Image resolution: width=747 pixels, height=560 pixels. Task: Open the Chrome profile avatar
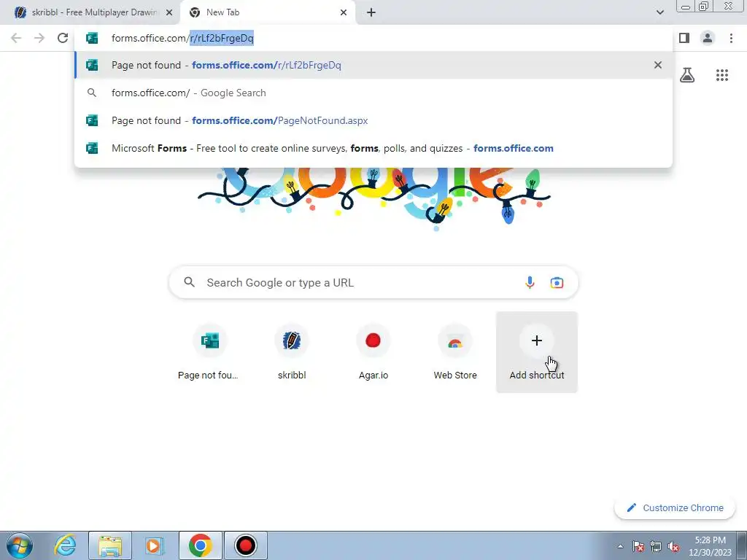tap(708, 38)
